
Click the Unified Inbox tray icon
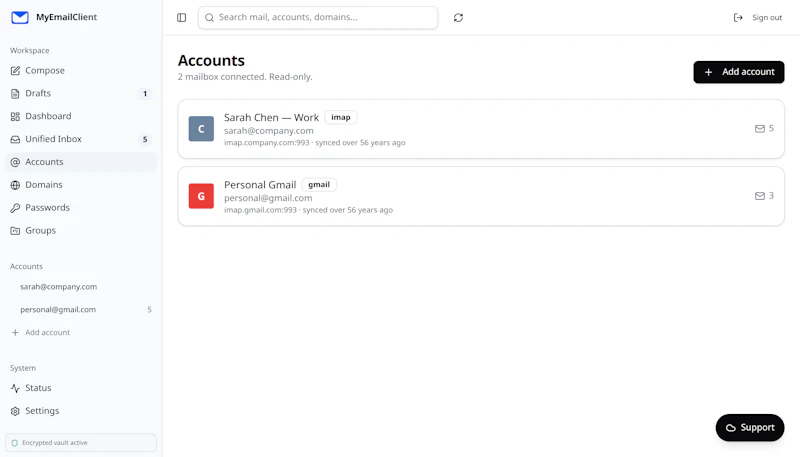(x=15, y=139)
